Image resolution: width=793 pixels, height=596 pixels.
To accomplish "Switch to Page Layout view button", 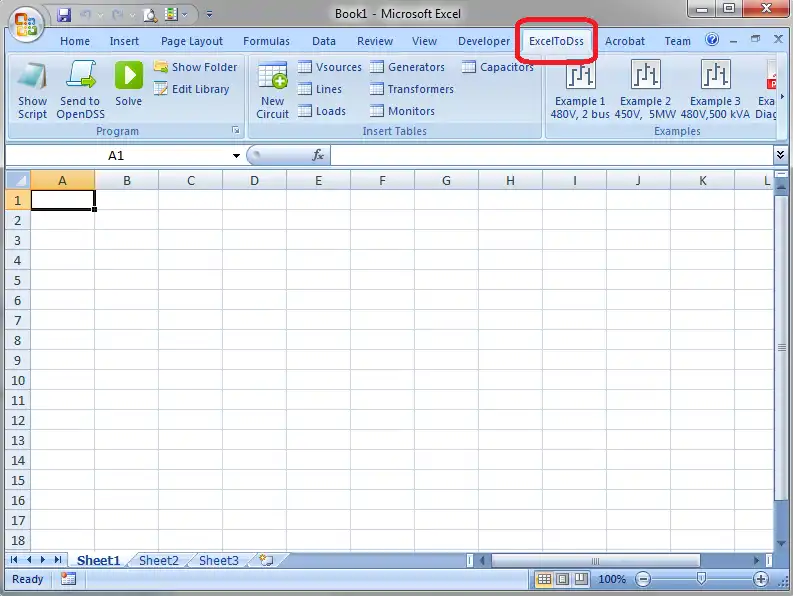I will (562, 579).
